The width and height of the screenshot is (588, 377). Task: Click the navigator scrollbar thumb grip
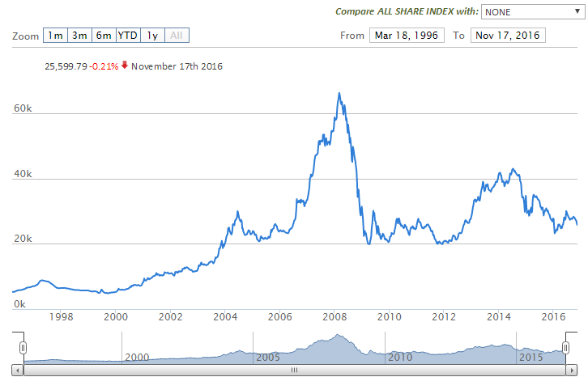tap(294, 371)
